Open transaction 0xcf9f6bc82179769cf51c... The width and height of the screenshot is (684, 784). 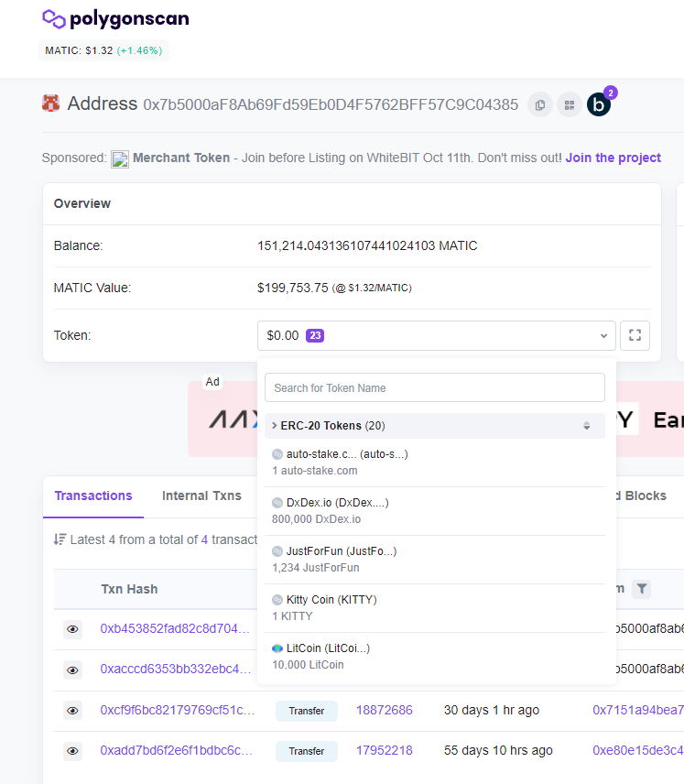[x=178, y=710]
